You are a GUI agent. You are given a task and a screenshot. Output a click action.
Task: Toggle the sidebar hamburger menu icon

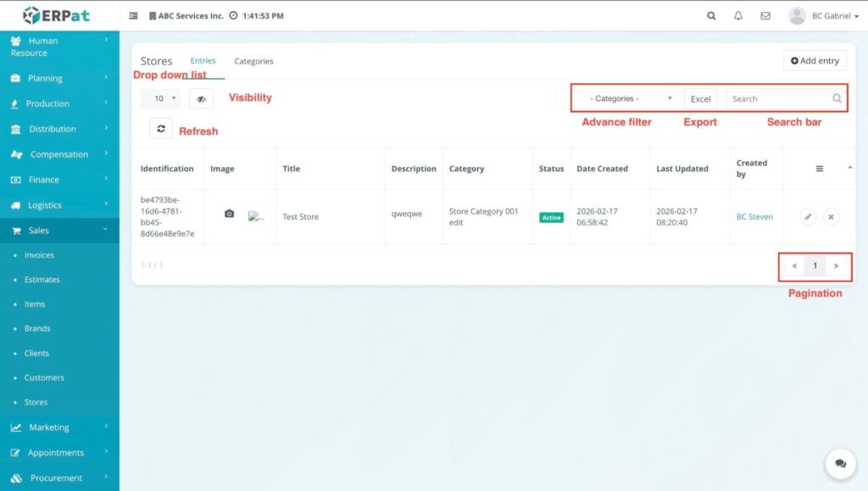coord(134,16)
